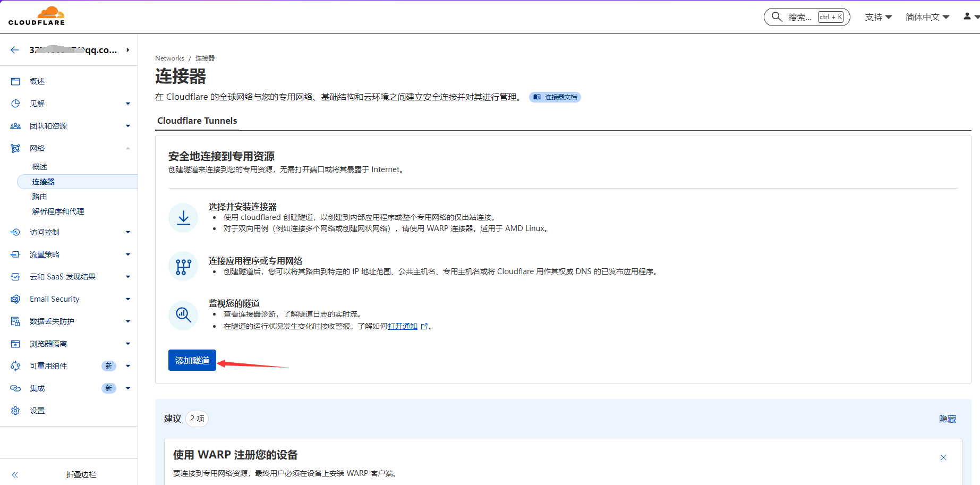
Task: Open the 支持 support dropdown
Action: [x=878, y=17]
